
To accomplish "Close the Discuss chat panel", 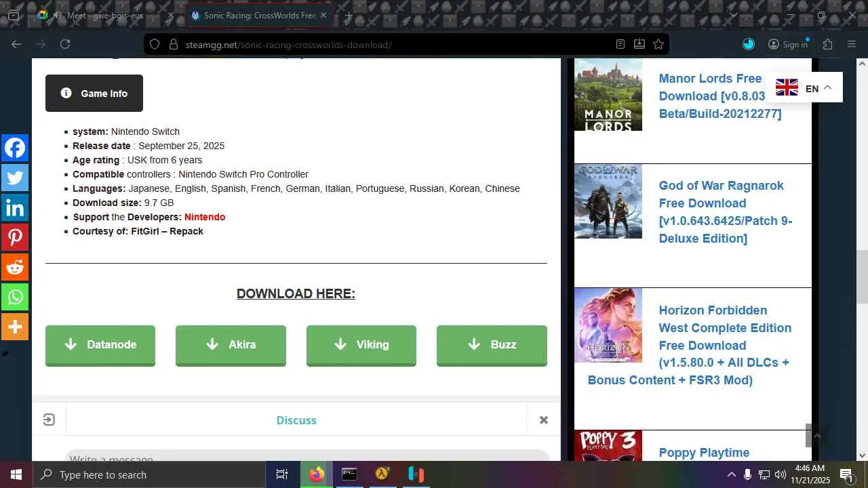I will point(543,420).
